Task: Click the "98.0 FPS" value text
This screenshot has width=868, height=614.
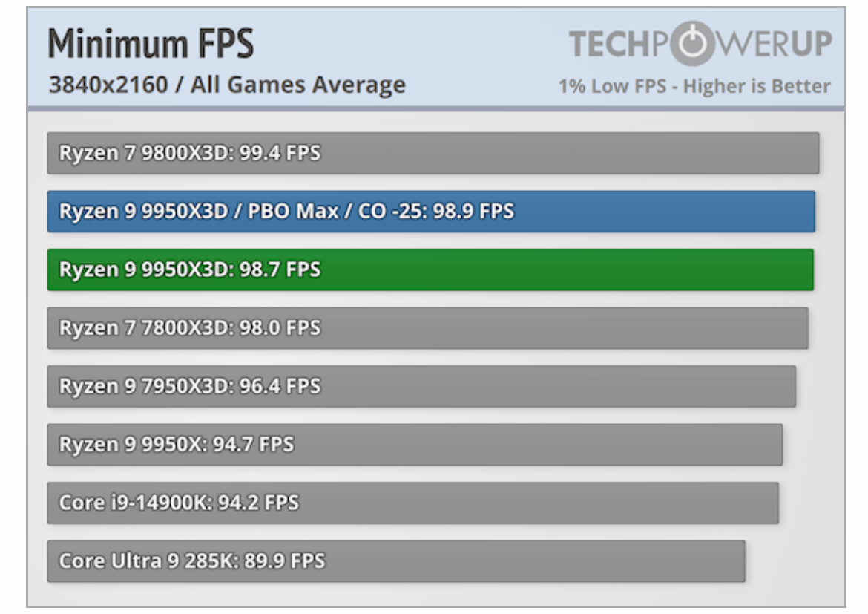Action: pyautogui.click(x=280, y=327)
